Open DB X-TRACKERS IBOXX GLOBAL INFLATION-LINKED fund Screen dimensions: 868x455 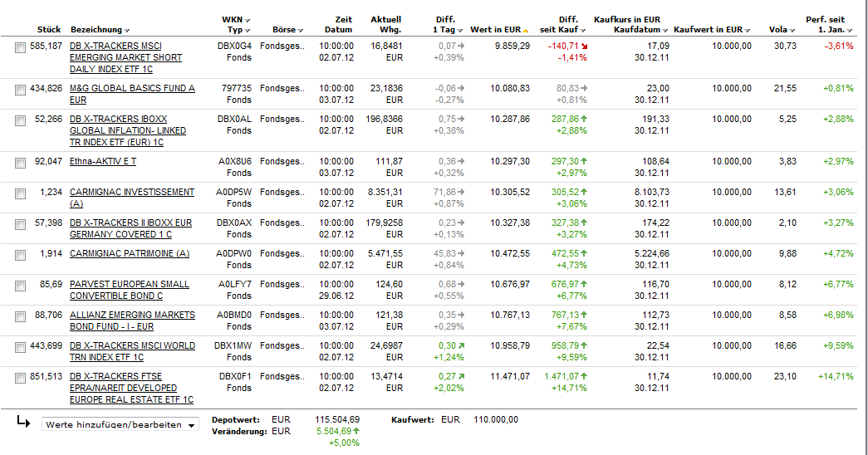pyautogui.click(x=128, y=130)
